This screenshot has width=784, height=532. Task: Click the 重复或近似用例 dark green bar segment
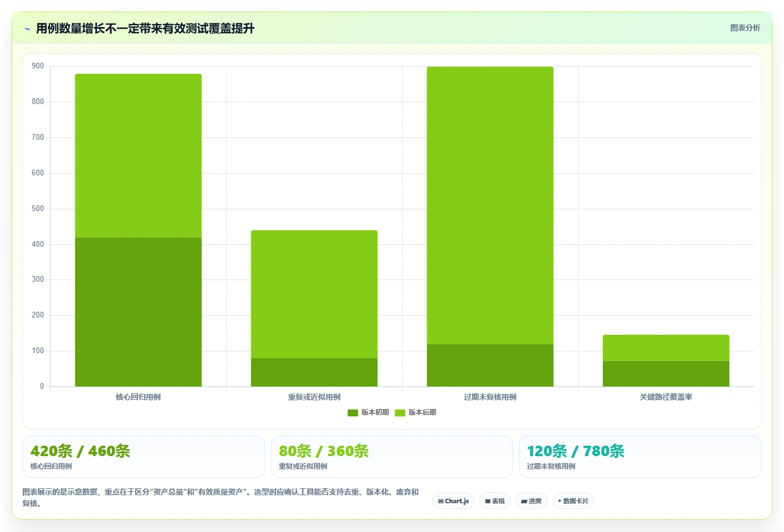tap(314, 373)
